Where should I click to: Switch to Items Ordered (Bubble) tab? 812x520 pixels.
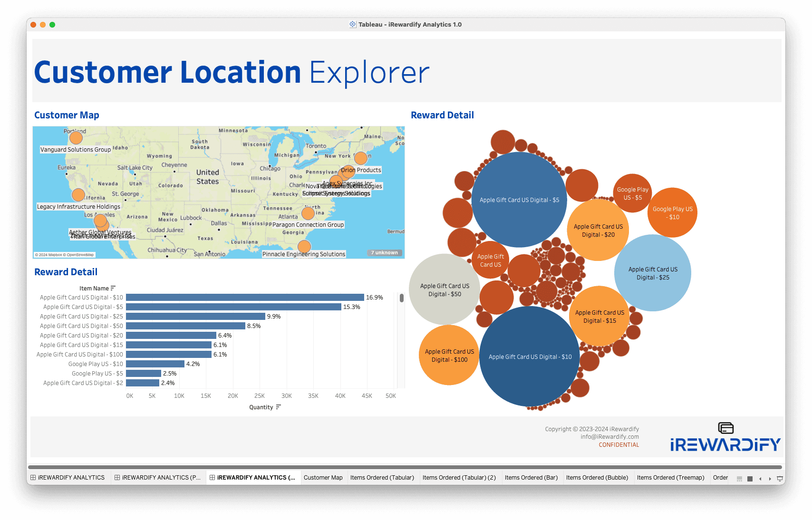tap(597, 478)
